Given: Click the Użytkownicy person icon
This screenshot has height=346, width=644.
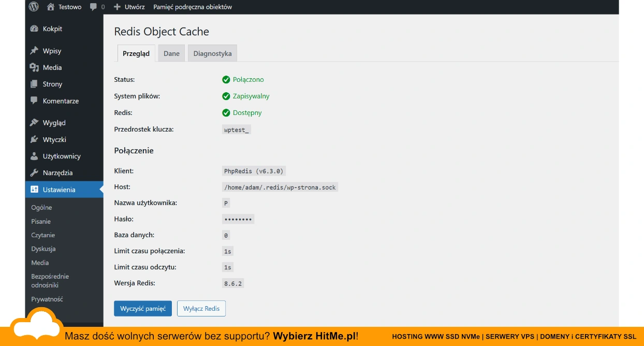Looking at the screenshot, I should tap(34, 156).
